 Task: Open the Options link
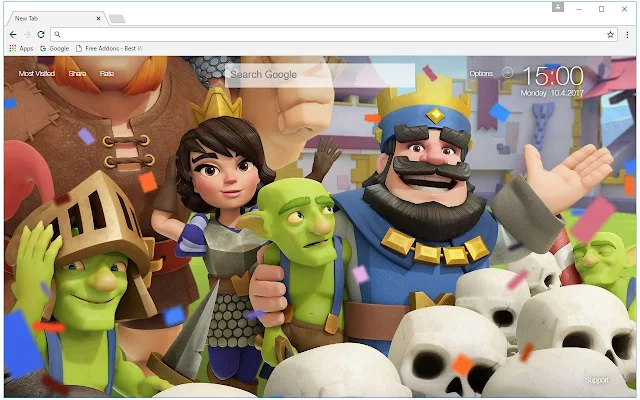tap(481, 73)
